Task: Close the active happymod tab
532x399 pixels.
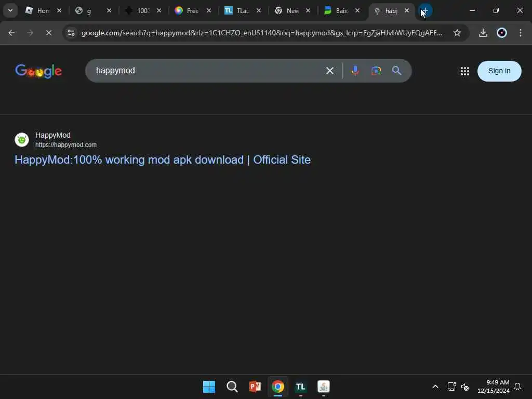Action: click(406, 10)
